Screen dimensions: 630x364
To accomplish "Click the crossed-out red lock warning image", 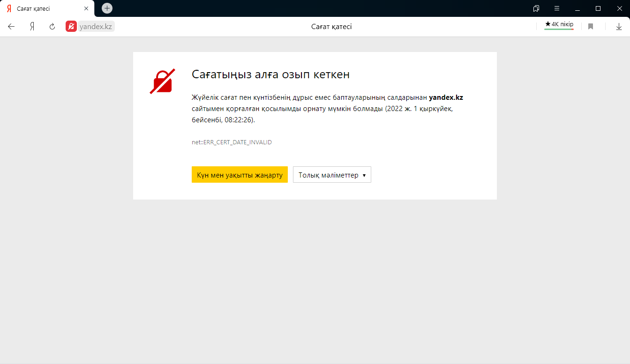I will tap(162, 81).
